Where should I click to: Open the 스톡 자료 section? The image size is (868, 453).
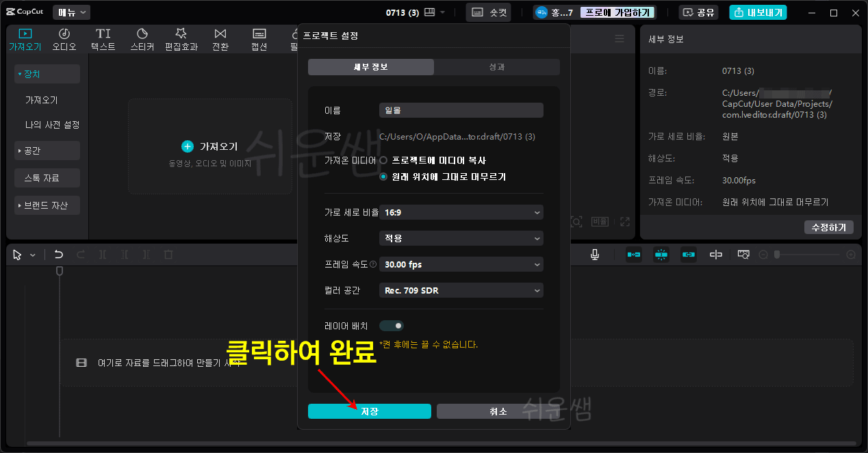coord(47,178)
